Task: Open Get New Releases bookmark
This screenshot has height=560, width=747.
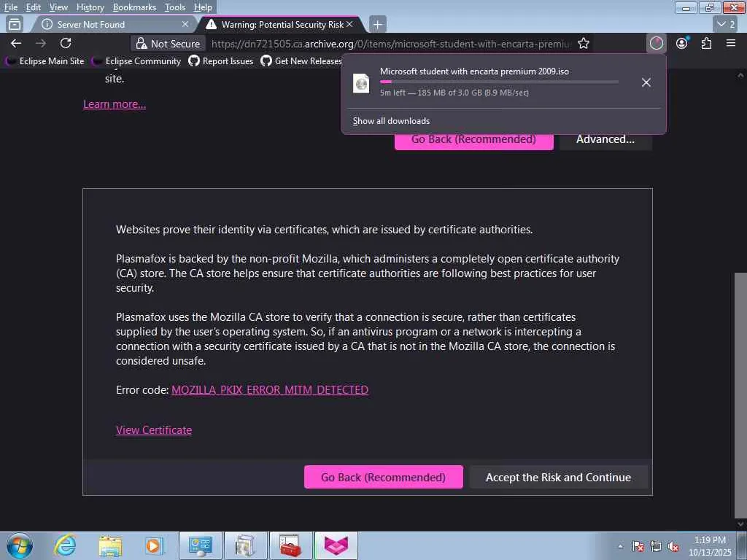Action: coord(301,61)
